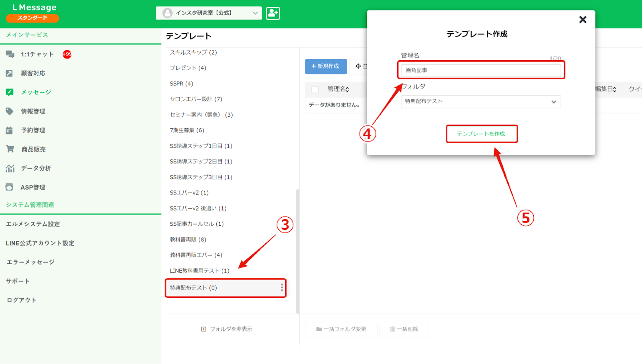Open メッセージ menu item
642x364 pixels.
(36, 92)
